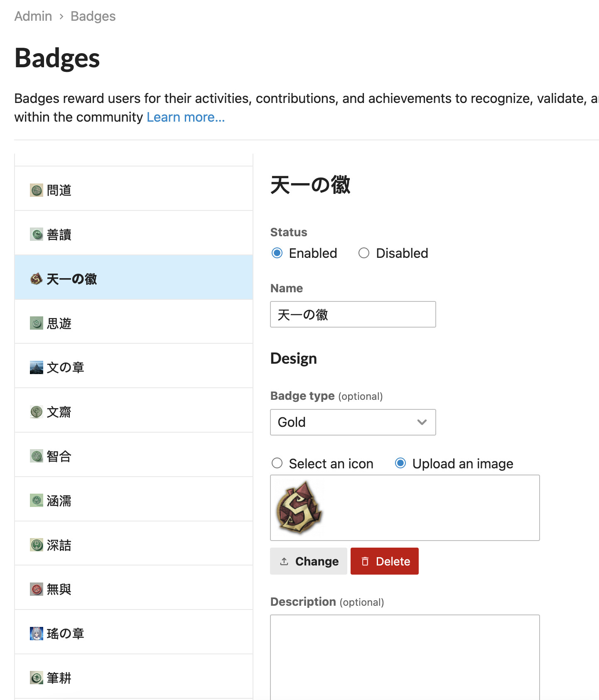Click the red 無與 badge icon
This screenshot has width=599, height=700.
tap(37, 589)
